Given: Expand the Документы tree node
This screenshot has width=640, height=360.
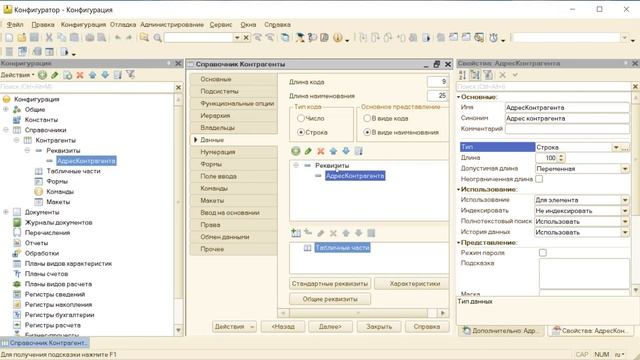Looking at the screenshot, I should click(6, 212).
